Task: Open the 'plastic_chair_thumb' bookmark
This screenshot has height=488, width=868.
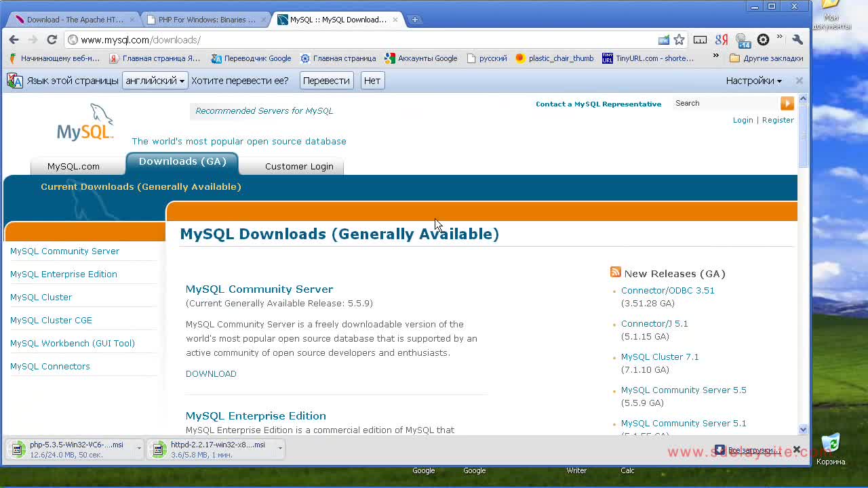Action: (554, 58)
